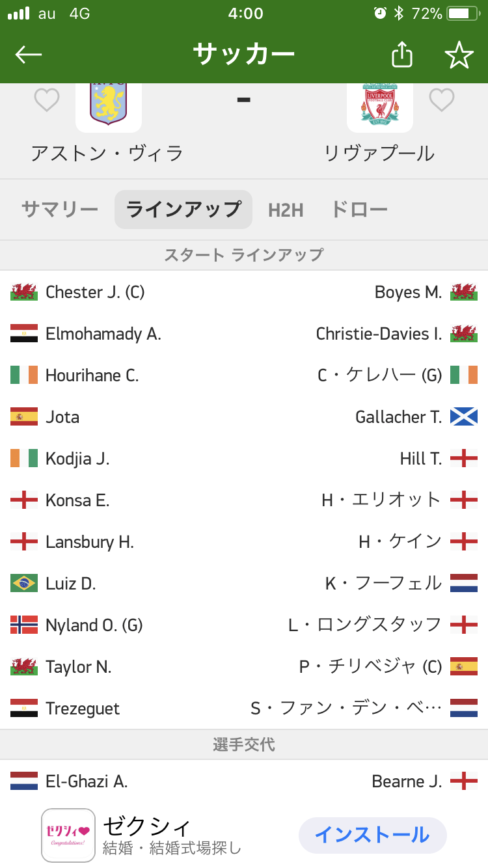Switch to the ドロー tab
This screenshot has width=488, height=868.
point(359,210)
